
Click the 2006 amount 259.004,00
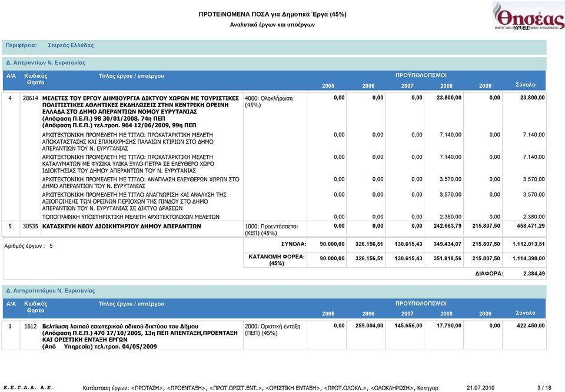point(370,325)
